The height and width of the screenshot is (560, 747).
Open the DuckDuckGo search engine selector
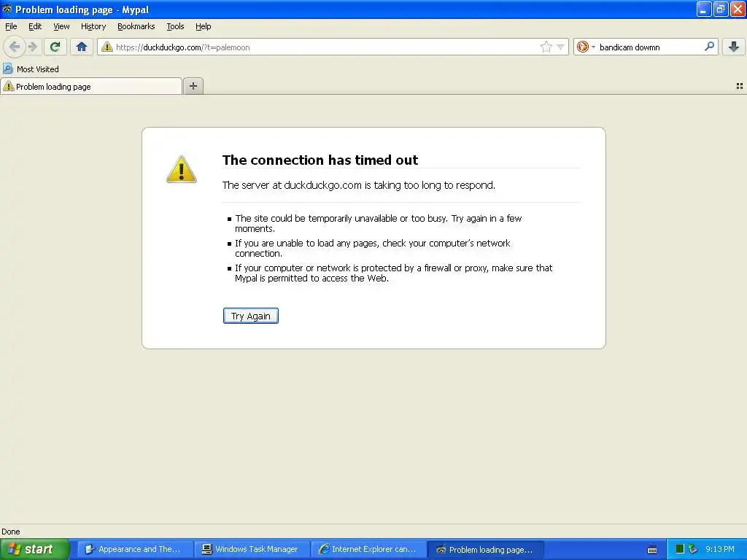pyautogui.click(x=586, y=47)
